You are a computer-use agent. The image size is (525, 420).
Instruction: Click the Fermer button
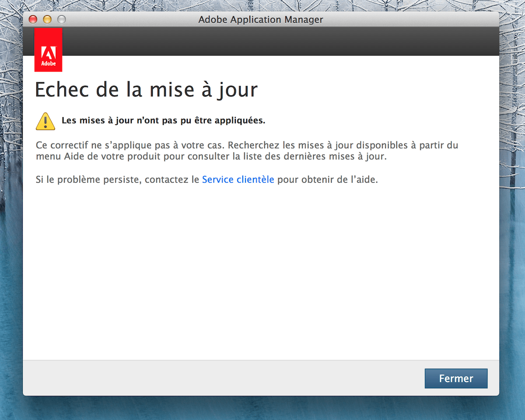[456, 378]
